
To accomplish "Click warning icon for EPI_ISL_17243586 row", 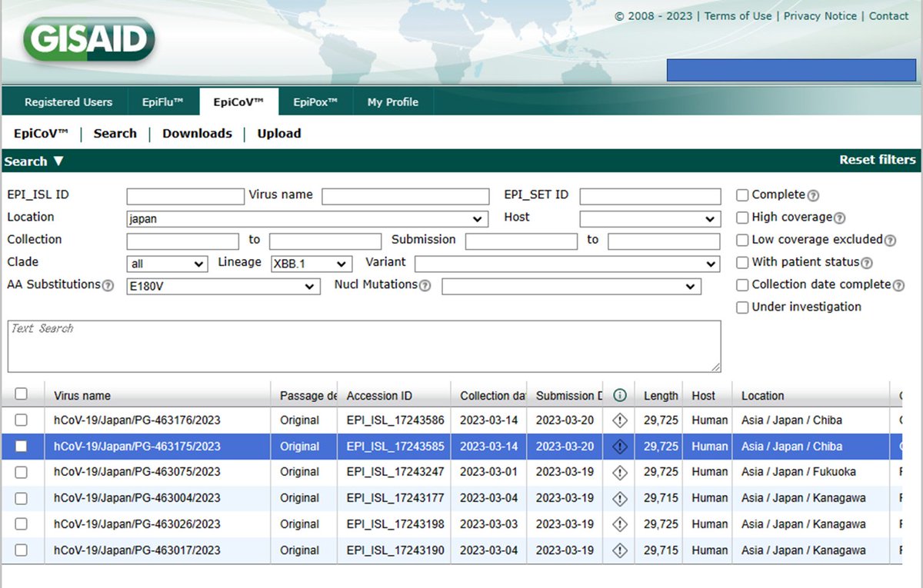I will 620,420.
